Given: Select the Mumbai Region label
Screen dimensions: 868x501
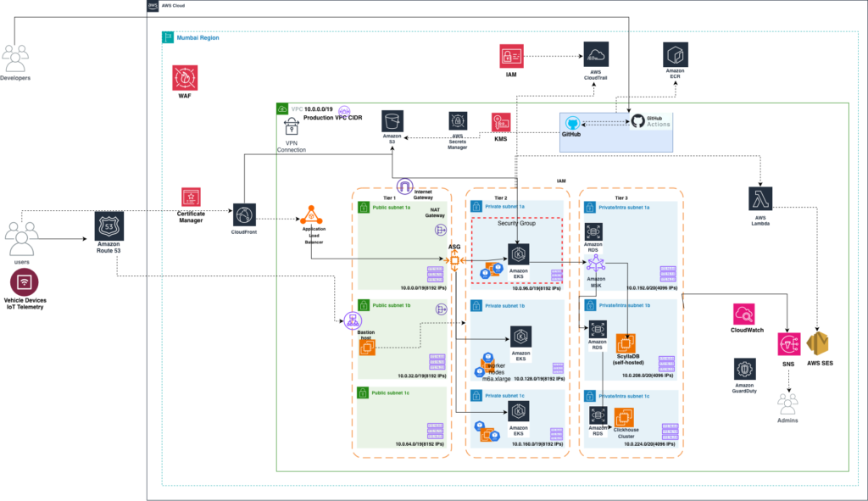Looking at the screenshot, I should tap(198, 37).
